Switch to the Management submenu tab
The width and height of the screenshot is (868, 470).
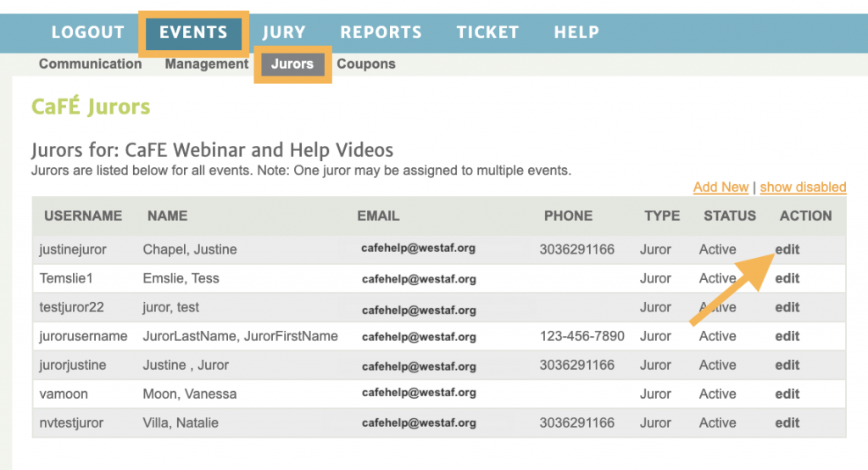207,64
